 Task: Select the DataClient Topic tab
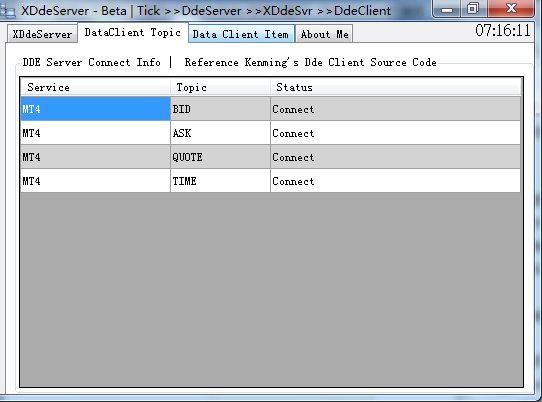(x=133, y=32)
